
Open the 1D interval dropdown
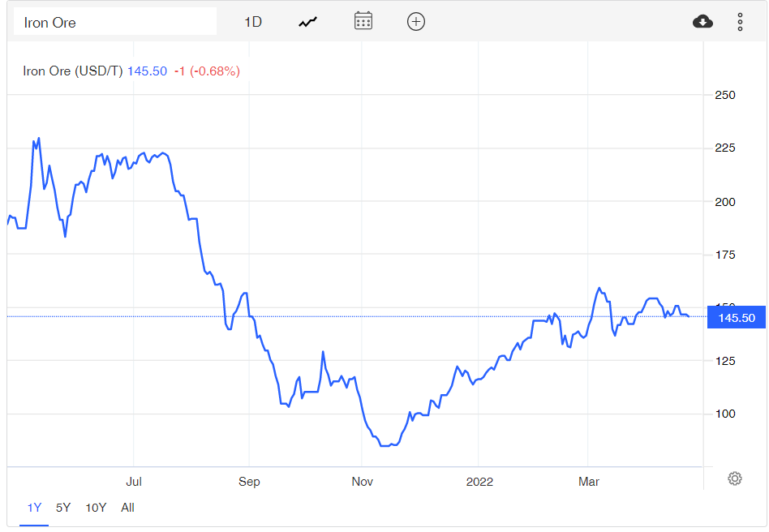click(252, 21)
